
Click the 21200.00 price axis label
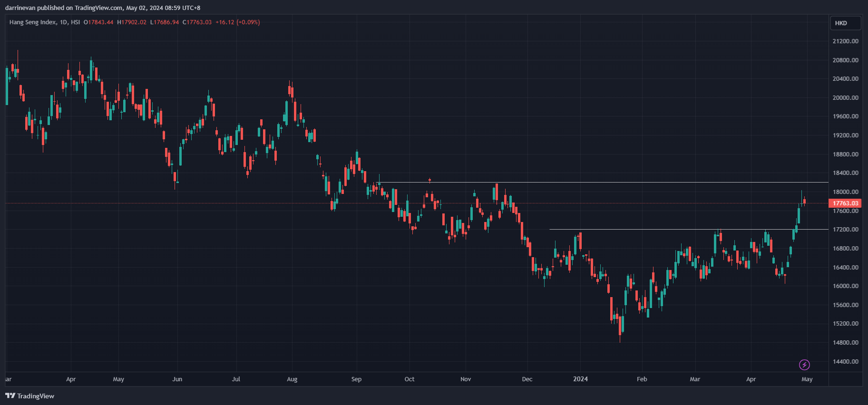coord(845,41)
